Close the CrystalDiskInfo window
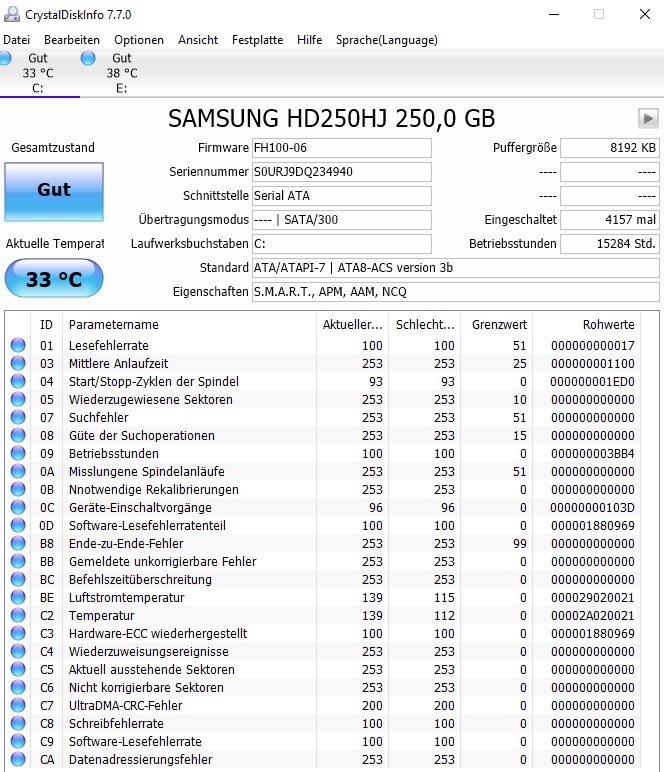The width and height of the screenshot is (664, 772). [645, 14]
